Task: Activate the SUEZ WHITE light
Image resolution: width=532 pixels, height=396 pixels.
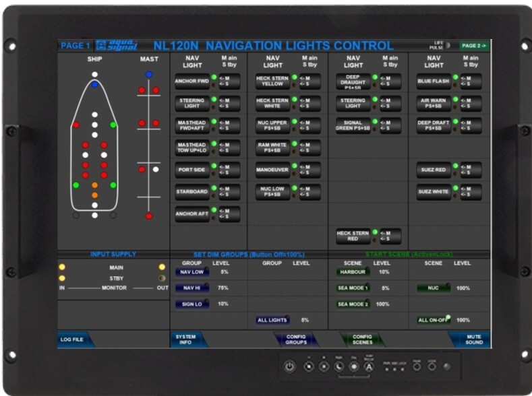Action: pyautogui.click(x=434, y=192)
